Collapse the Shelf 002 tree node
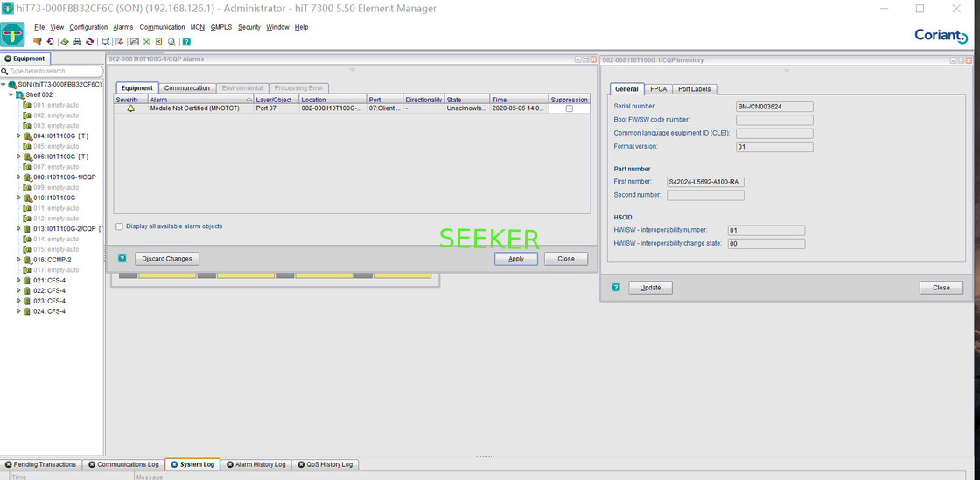The image size is (980, 480). (10, 94)
